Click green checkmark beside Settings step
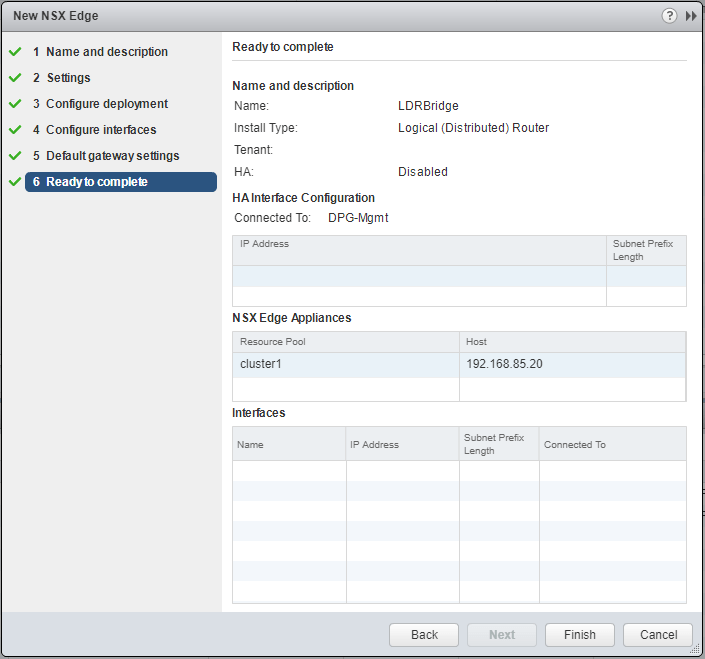This screenshot has width=705, height=659. tap(15, 78)
